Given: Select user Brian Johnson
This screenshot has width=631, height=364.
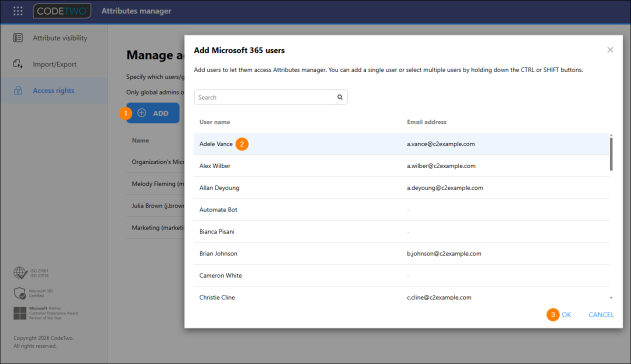Looking at the screenshot, I should point(401,253).
